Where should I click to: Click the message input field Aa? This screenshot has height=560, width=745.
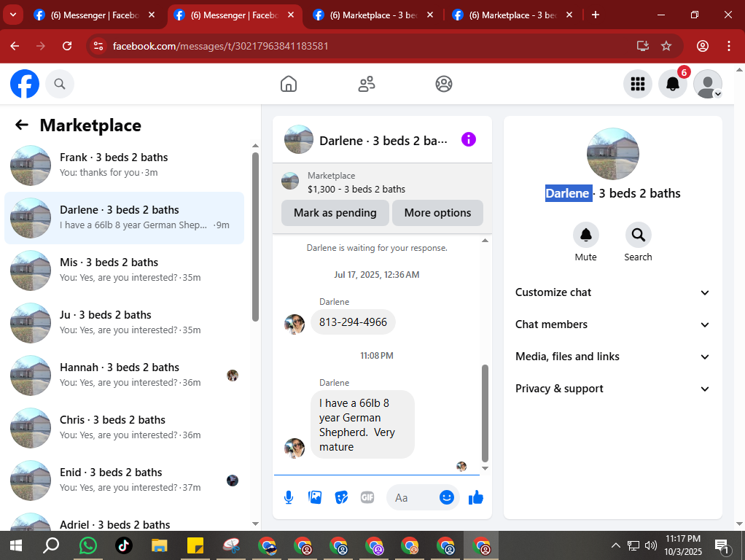411,498
